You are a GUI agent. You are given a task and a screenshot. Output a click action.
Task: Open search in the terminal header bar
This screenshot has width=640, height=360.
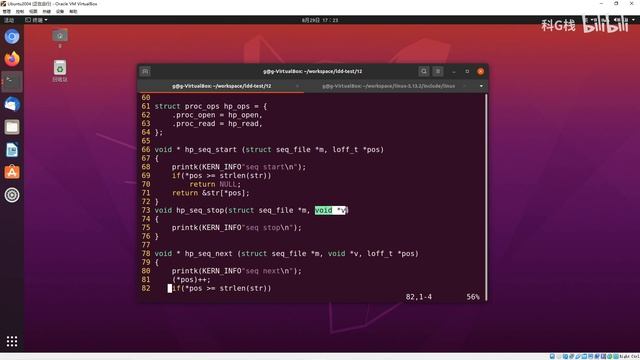pos(424,71)
